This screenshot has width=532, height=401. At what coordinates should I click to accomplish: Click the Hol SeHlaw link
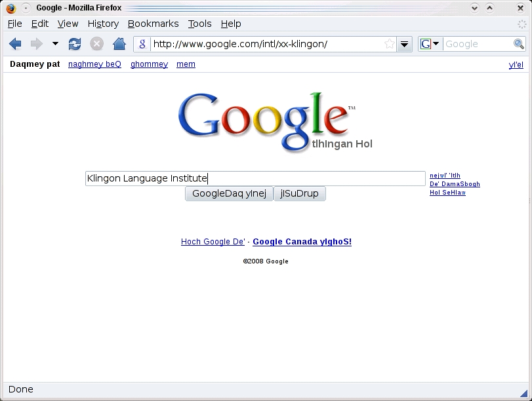[447, 193]
